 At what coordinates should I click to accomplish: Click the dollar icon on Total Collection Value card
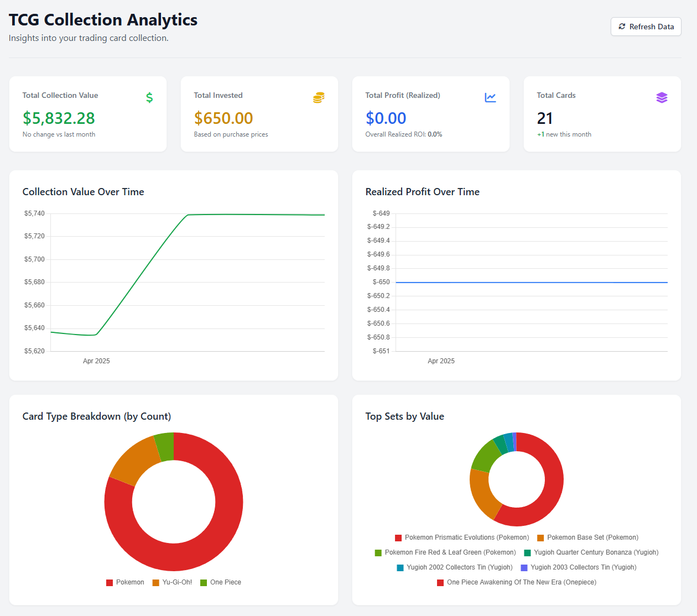click(149, 97)
